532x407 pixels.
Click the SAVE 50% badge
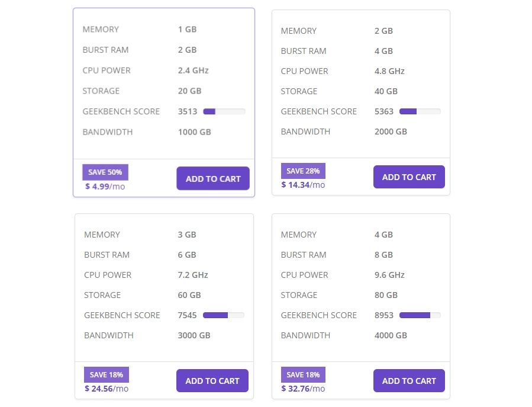pos(105,172)
